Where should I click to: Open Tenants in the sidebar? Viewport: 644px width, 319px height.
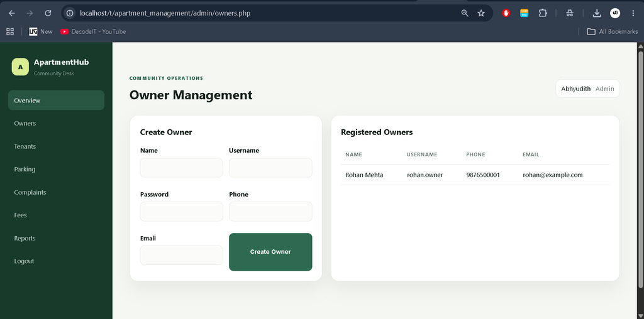[56, 146]
